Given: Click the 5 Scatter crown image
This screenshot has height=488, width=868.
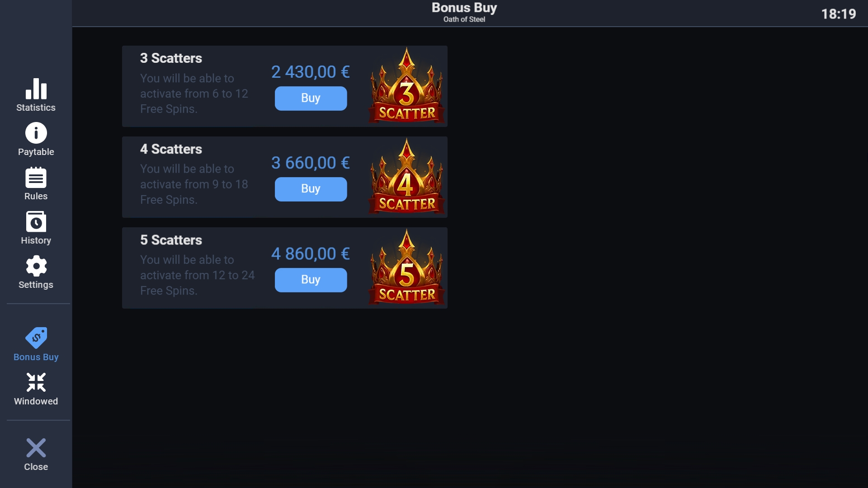Looking at the screenshot, I should coord(406,267).
